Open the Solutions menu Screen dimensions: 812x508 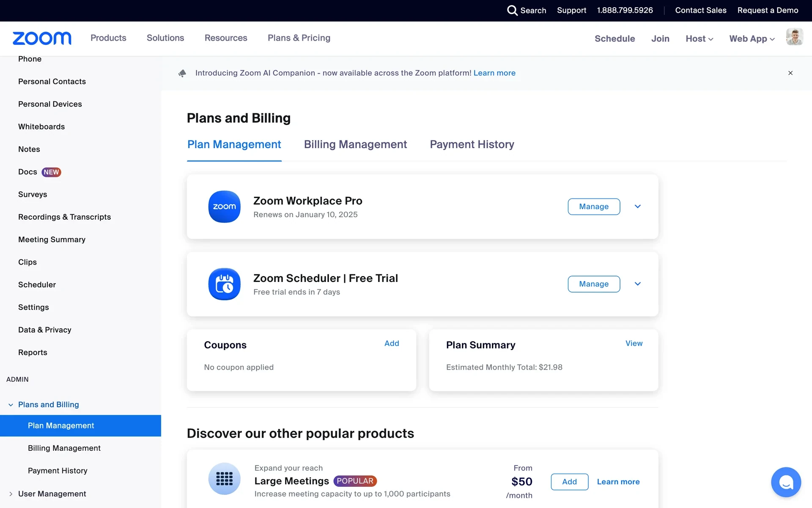(165, 38)
